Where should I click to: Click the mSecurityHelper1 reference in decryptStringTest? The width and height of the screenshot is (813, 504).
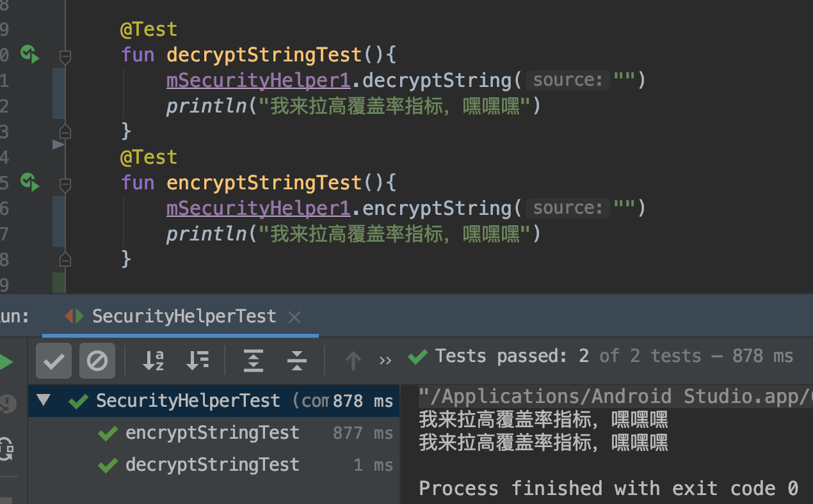coord(258,81)
